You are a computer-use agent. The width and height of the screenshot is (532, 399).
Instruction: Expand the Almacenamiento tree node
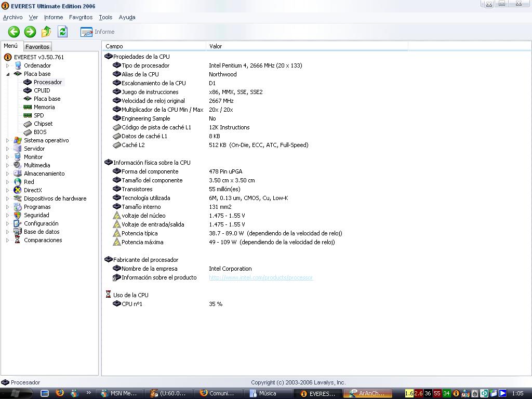point(7,174)
